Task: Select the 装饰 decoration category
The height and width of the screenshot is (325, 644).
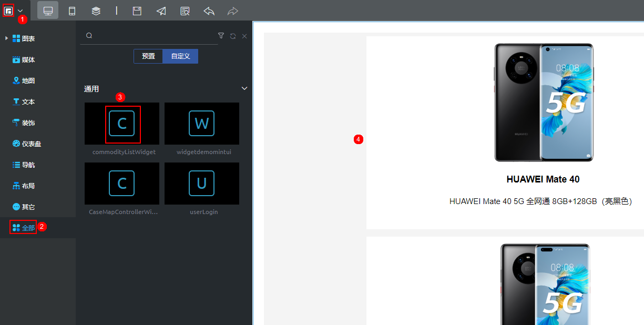Action: (x=24, y=123)
